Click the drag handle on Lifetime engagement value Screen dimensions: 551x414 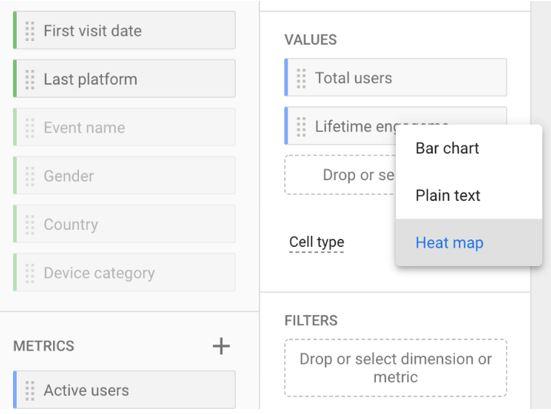pos(301,127)
